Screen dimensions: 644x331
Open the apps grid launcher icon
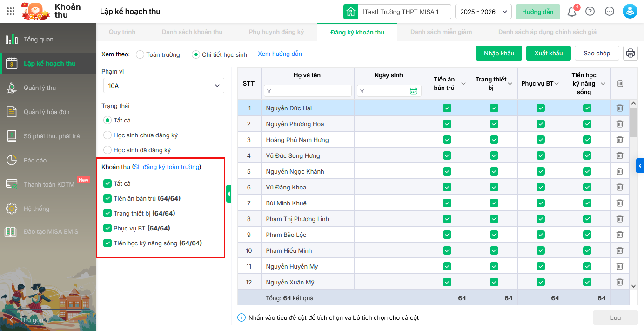[11, 11]
